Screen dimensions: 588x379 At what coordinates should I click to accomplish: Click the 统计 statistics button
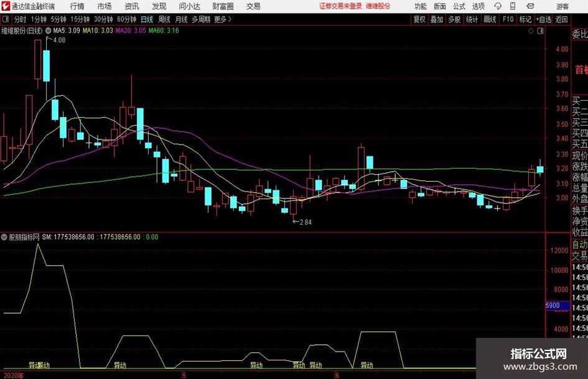pos(472,19)
